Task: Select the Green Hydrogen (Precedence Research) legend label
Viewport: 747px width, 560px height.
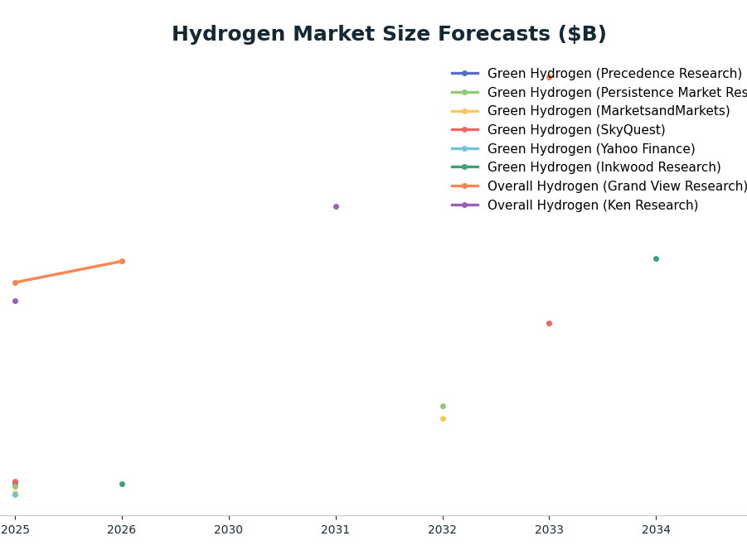Action: [x=614, y=74]
